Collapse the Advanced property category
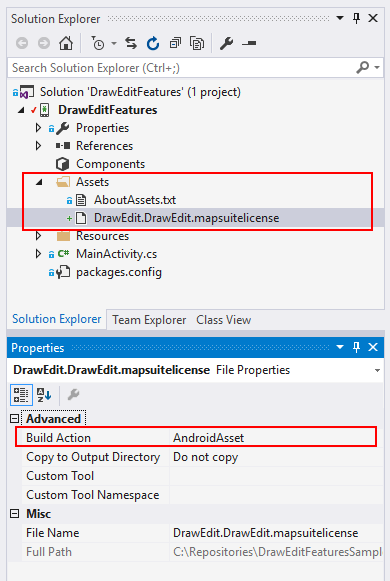Image resolution: width=390 pixels, height=581 pixels. (14, 419)
